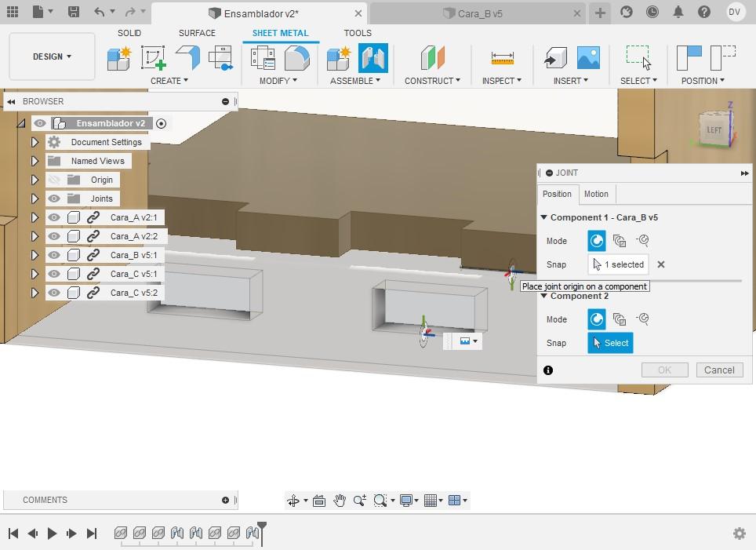756x550 pixels.
Task: Open the ASSEMBLE dropdown menu
Action: (x=354, y=81)
